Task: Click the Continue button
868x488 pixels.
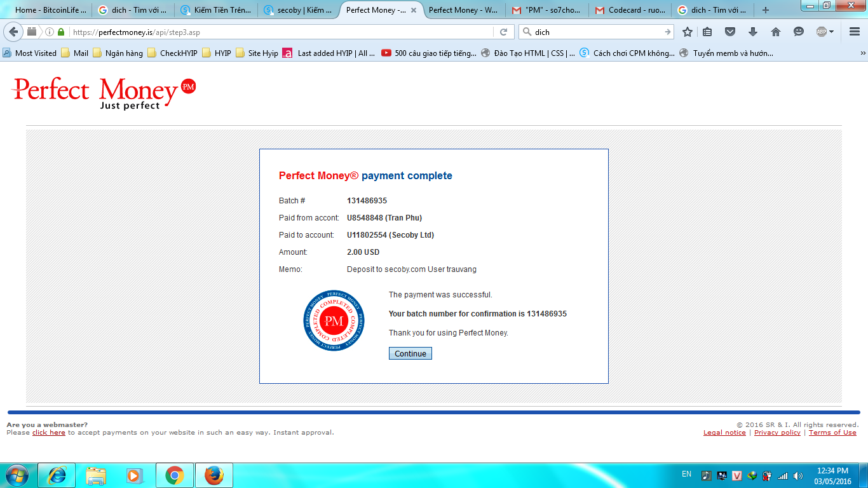Action: click(x=410, y=353)
